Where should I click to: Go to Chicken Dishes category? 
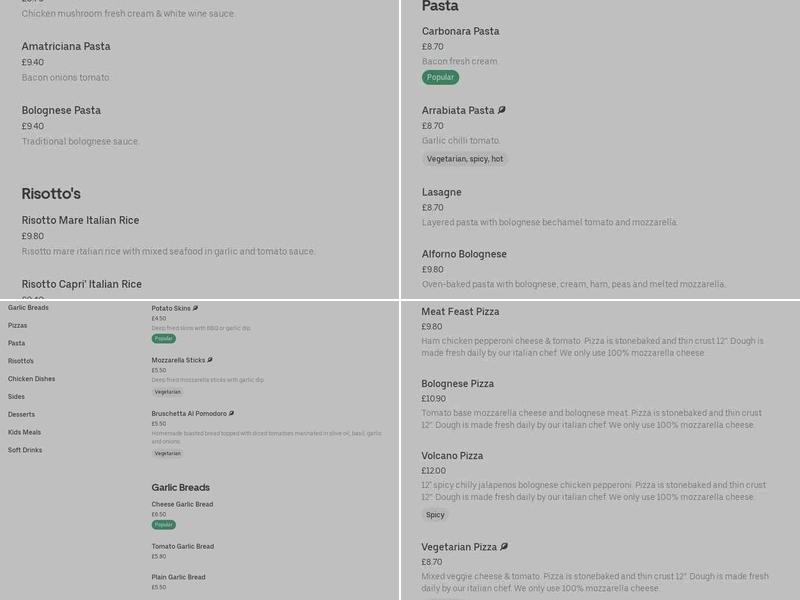tap(32, 379)
